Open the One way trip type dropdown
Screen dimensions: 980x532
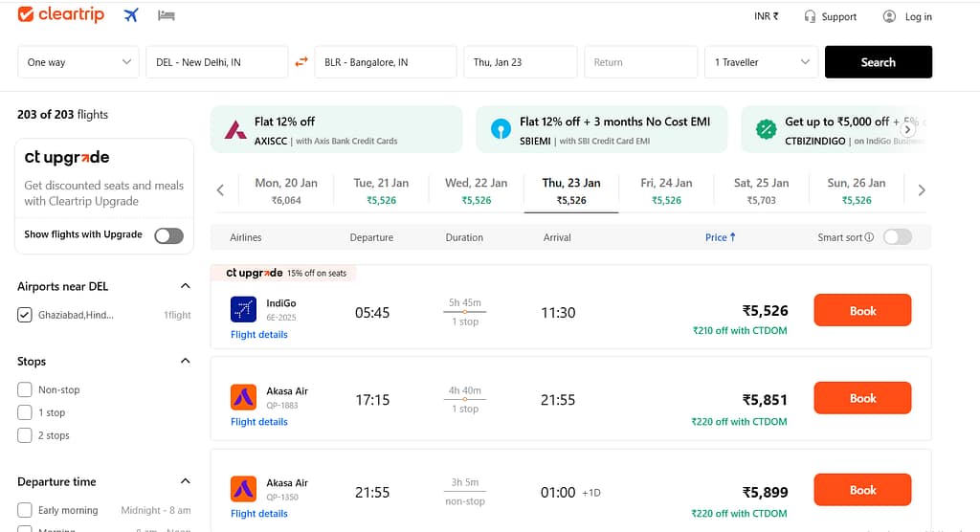pyautogui.click(x=78, y=62)
